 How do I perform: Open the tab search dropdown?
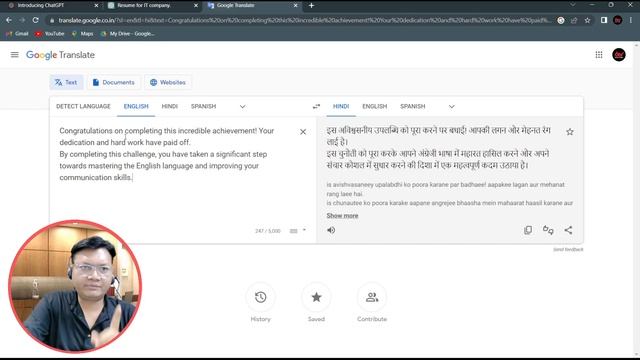(573, 5)
